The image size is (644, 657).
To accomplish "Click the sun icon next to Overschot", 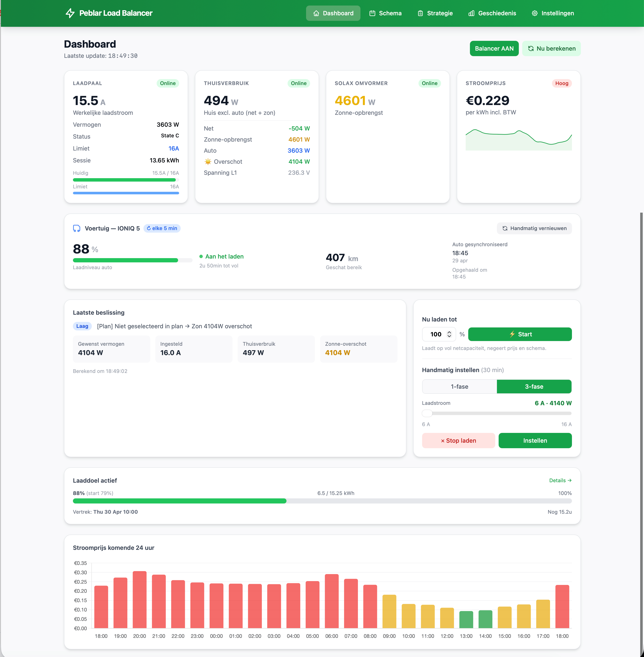I will point(208,162).
